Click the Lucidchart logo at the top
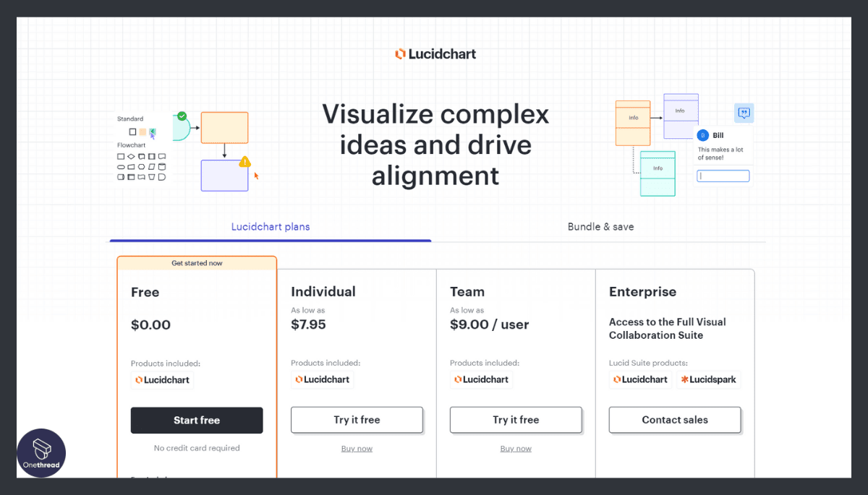The height and width of the screenshot is (495, 868). 435,53
